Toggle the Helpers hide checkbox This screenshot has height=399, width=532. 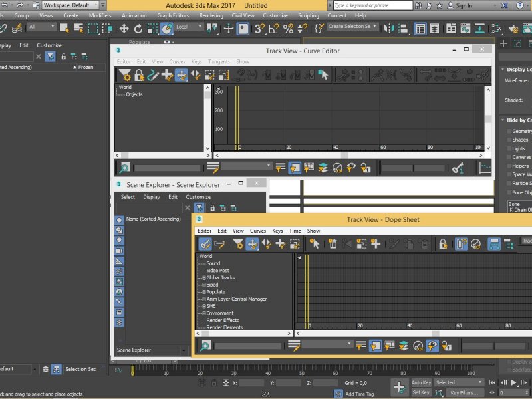pyautogui.click(x=509, y=166)
